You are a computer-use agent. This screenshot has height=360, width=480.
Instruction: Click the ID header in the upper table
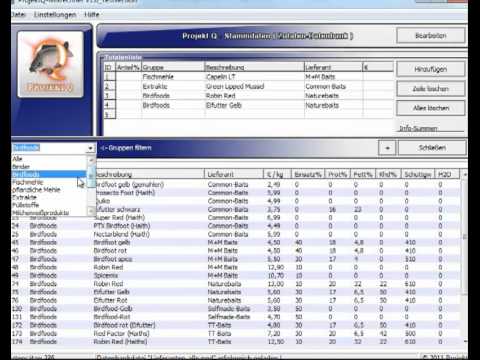pos(110,67)
